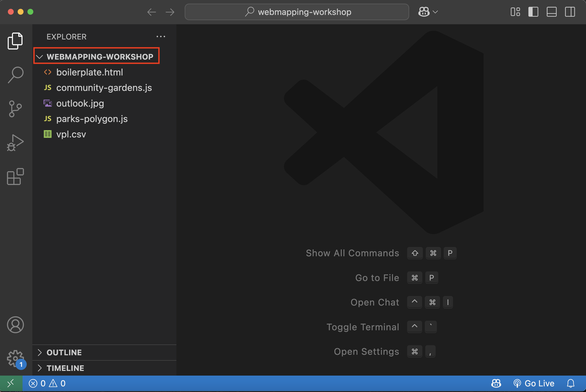Show errors and warnings count in status bar
The width and height of the screenshot is (586, 392).
click(x=47, y=383)
